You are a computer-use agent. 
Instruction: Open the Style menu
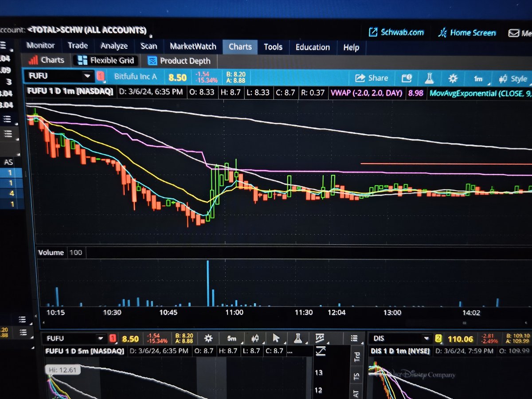click(513, 79)
